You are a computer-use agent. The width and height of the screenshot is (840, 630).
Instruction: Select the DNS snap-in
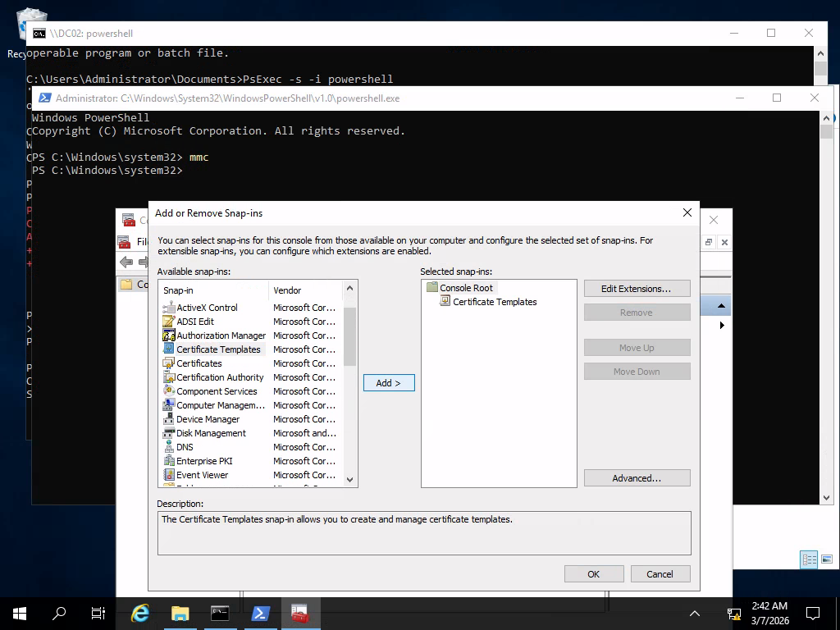pyautogui.click(x=185, y=447)
